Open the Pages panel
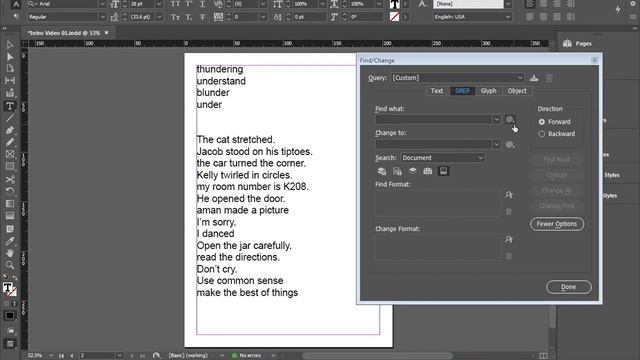Image resolution: width=640 pixels, height=360 pixels. (577, 43)
